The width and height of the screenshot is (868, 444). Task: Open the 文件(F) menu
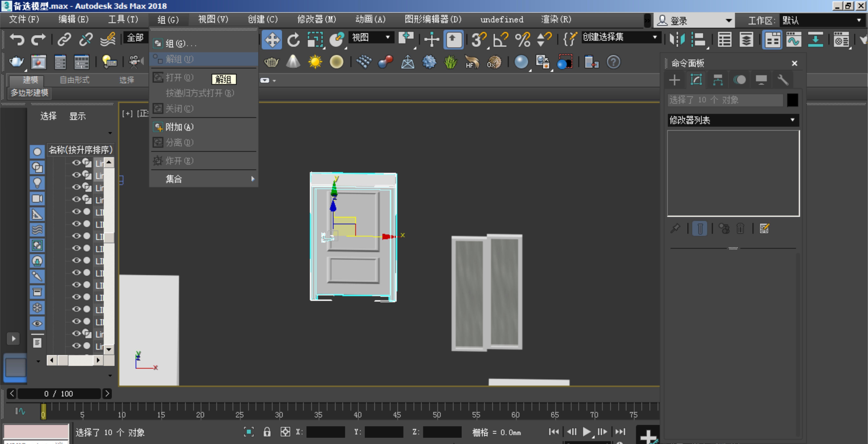click(24, 19)
